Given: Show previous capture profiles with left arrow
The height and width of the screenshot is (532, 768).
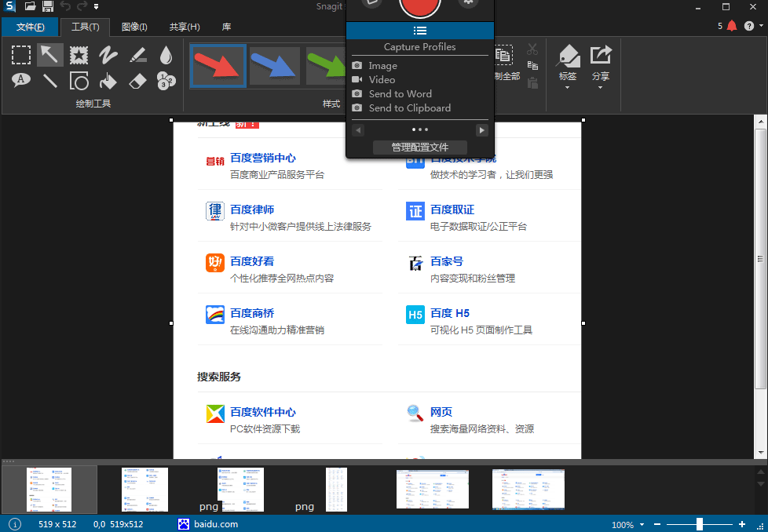Looking at the screenshot, I should (x=358, y=130).
